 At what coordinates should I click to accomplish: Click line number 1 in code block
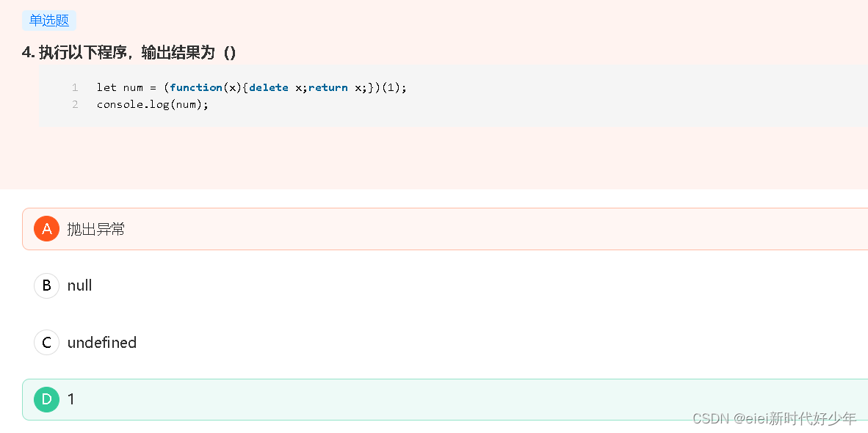pyautogui.click(x=75, y=87)
